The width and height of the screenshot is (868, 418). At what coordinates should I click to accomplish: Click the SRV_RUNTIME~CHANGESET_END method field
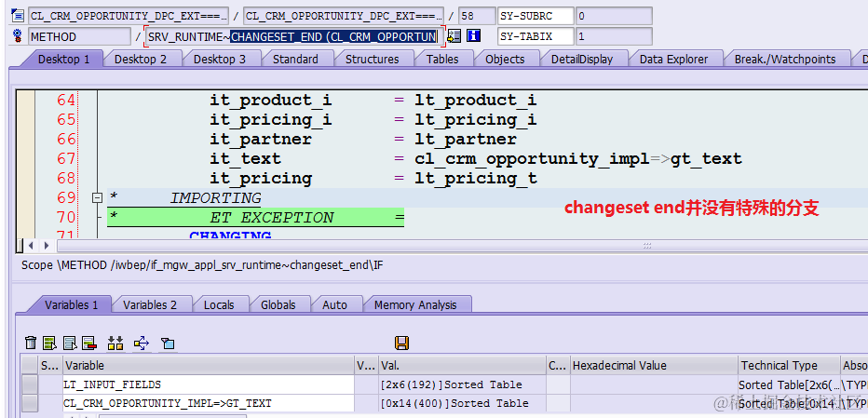(x=294, y=36)
